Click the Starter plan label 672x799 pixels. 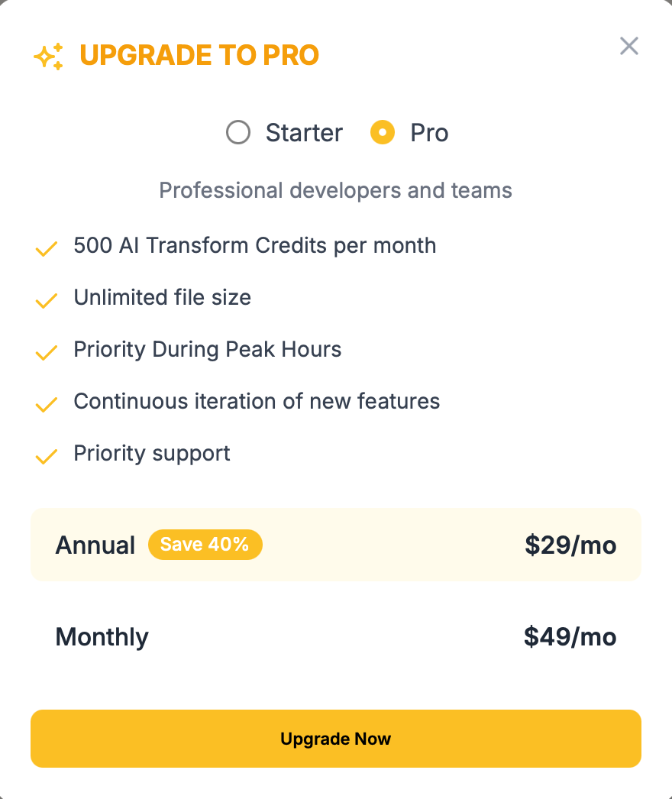pos(304,133)
